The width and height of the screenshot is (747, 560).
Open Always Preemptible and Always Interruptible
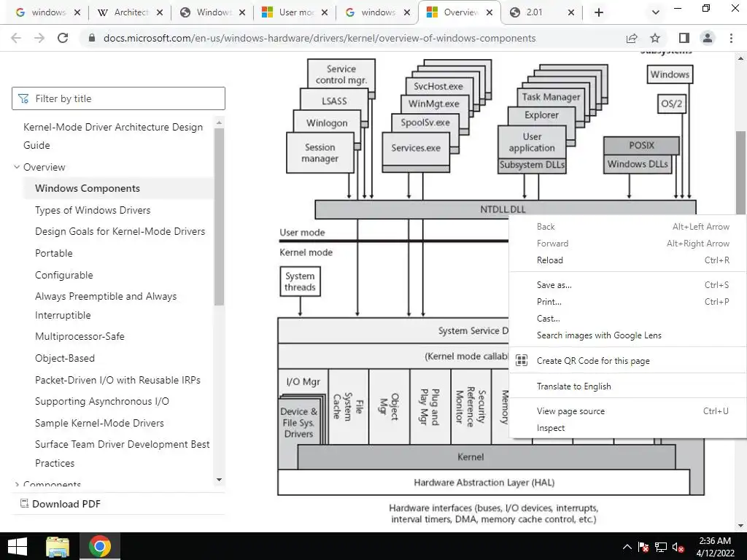tap(106, 306)
